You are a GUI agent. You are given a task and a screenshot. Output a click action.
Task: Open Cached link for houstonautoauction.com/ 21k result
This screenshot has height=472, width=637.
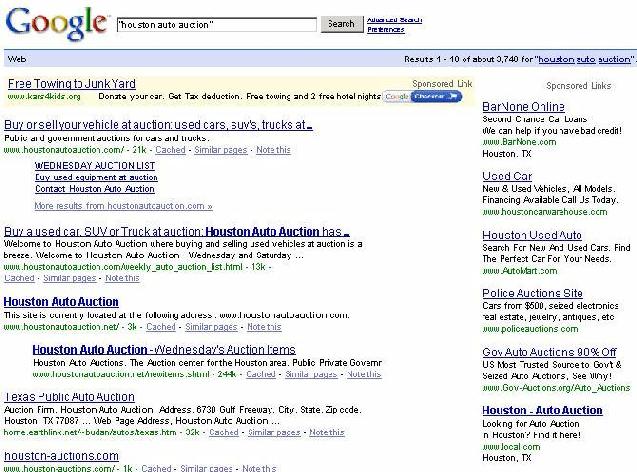tap(170, 150)
